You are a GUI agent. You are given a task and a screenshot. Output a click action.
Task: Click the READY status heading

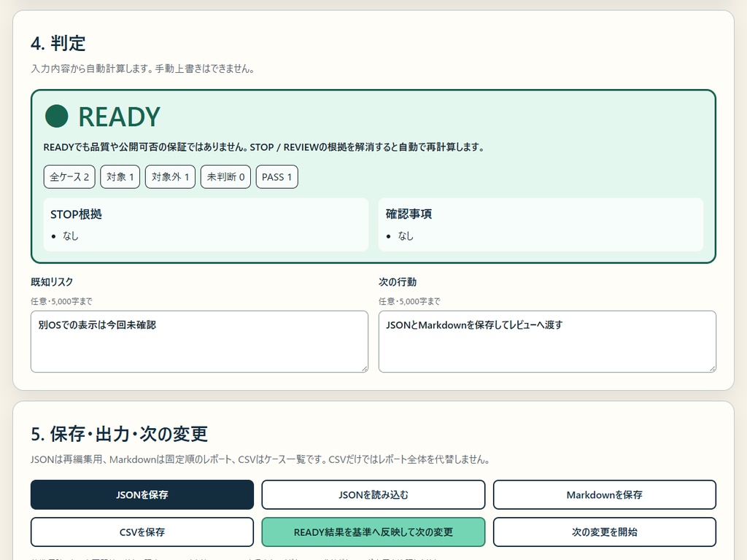(x=119, y=117)
